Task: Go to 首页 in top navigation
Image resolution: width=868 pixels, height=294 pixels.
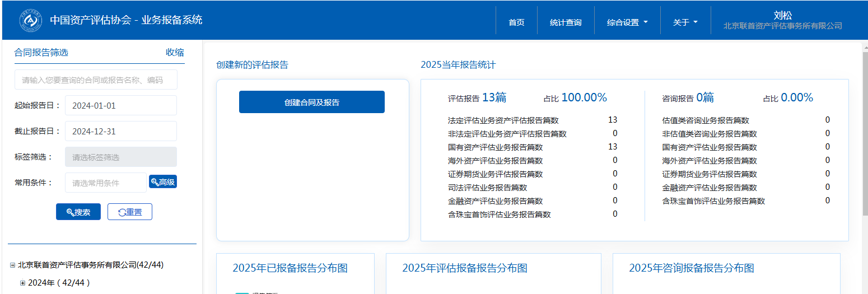Action: pyautogui.click(x=516, y=22)
